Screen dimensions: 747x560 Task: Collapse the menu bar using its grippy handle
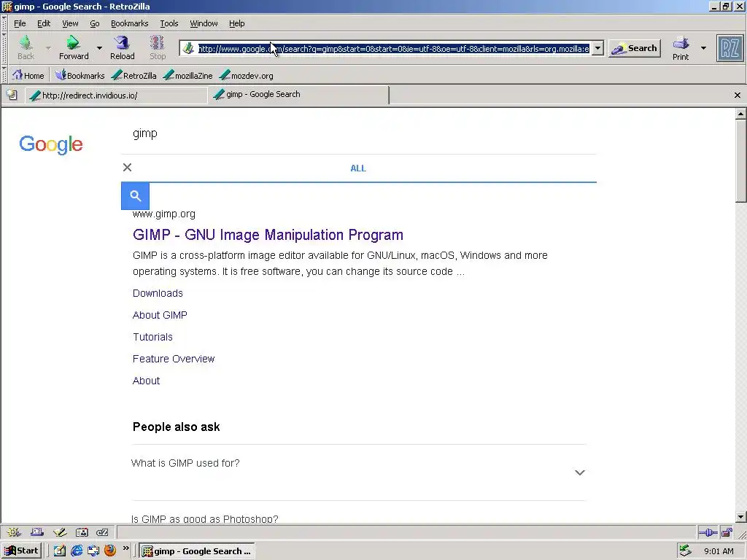4,23
